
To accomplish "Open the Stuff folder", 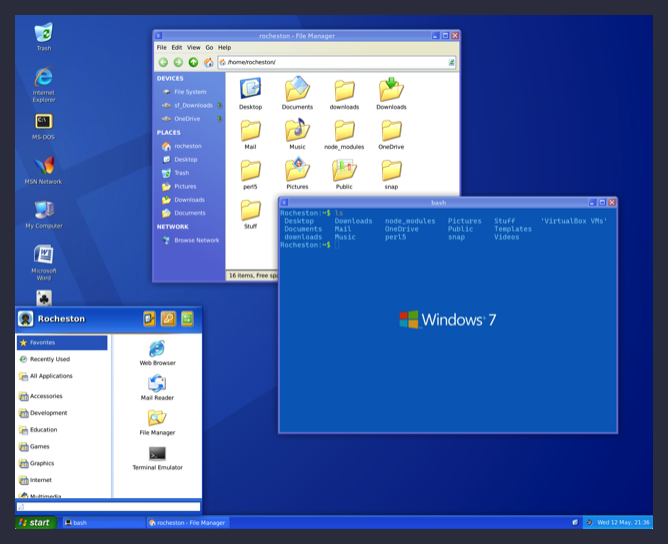I will point(250,214).
